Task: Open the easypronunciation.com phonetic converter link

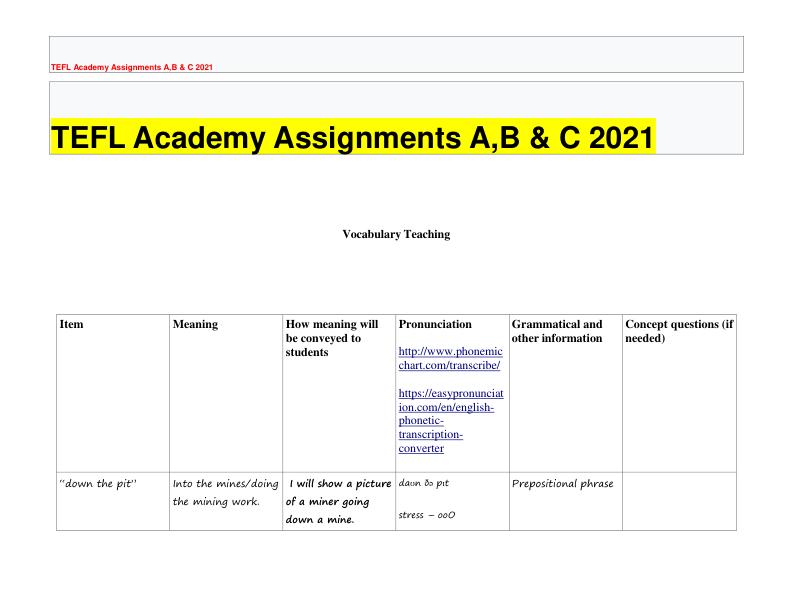Action: [x=451, y=421]
